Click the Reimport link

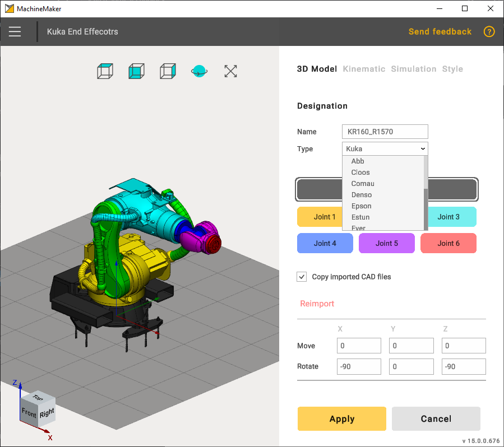click(x=317, y=304)
